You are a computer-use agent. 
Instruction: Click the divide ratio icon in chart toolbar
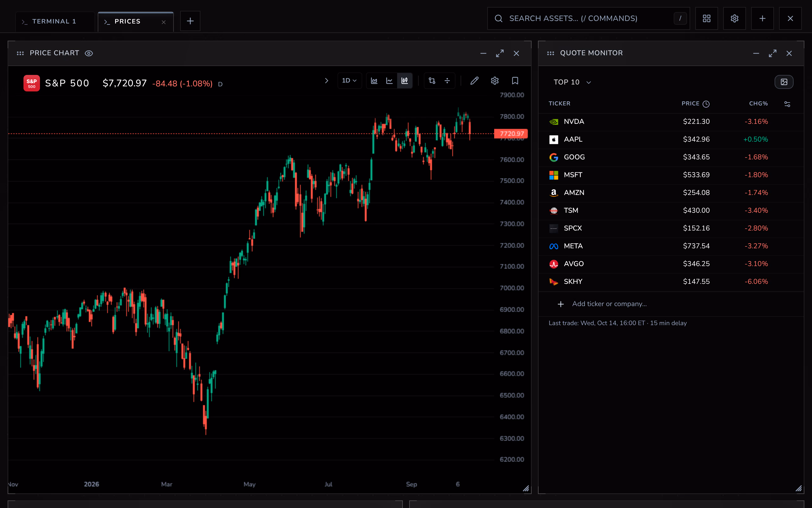pos(447,81)
